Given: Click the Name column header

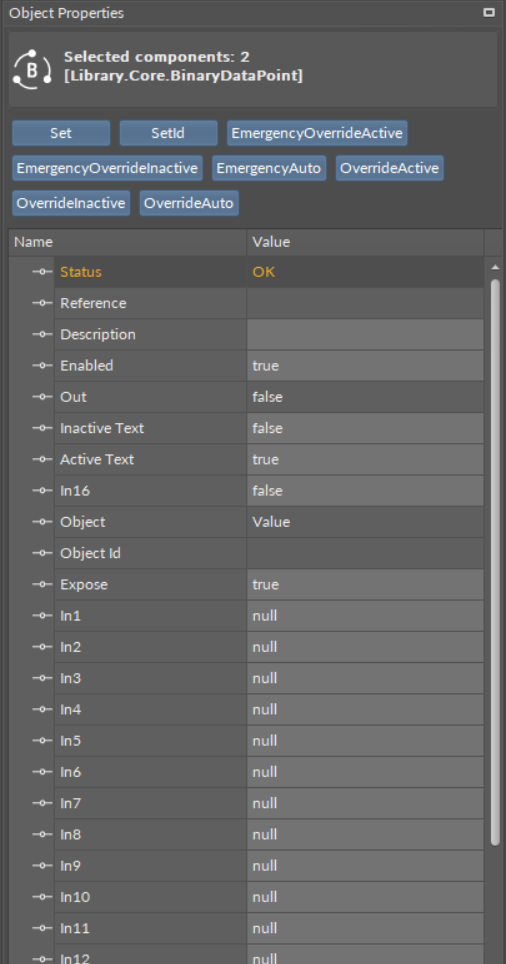Looking at the screenshot, I should coord(128,242).
